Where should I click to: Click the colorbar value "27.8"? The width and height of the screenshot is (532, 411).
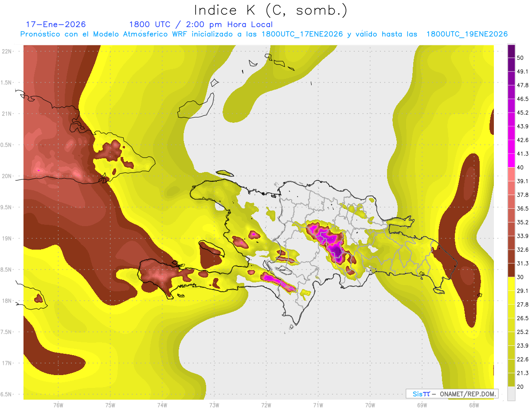click(x=523, y=305)
